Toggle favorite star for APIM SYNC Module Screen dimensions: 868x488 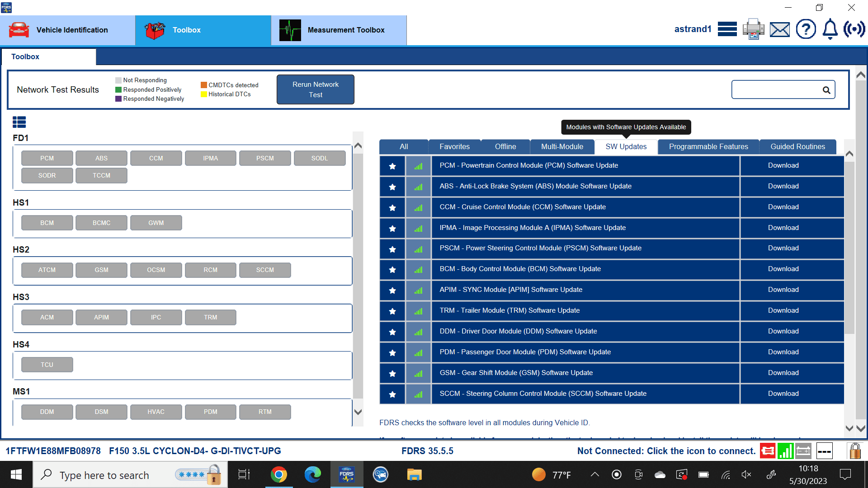click(392, 290)
